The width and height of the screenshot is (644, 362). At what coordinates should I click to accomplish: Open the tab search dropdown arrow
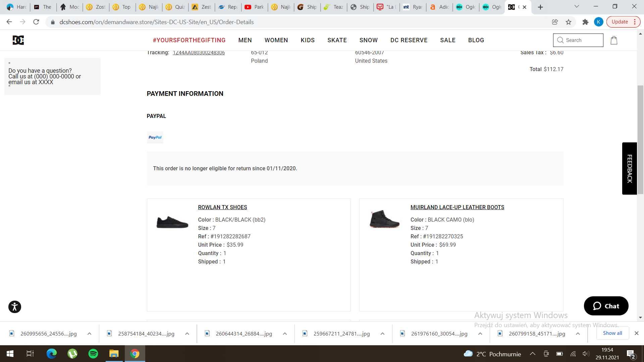577,6
